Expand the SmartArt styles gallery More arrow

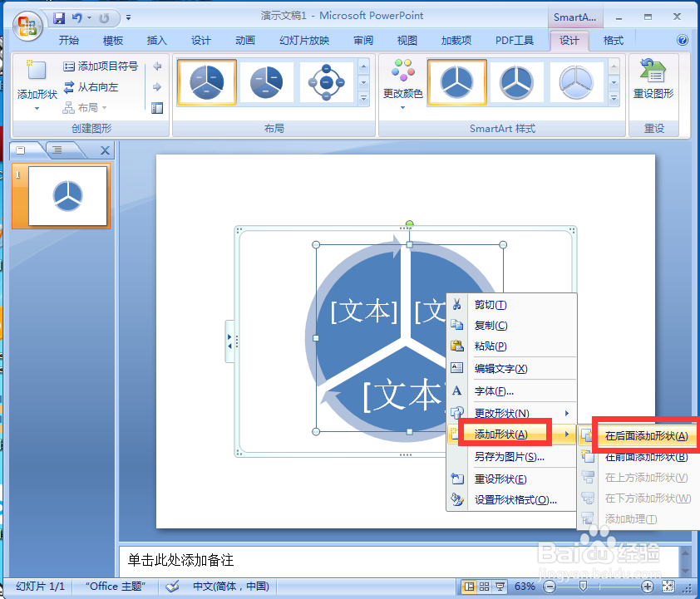[614, 99]
